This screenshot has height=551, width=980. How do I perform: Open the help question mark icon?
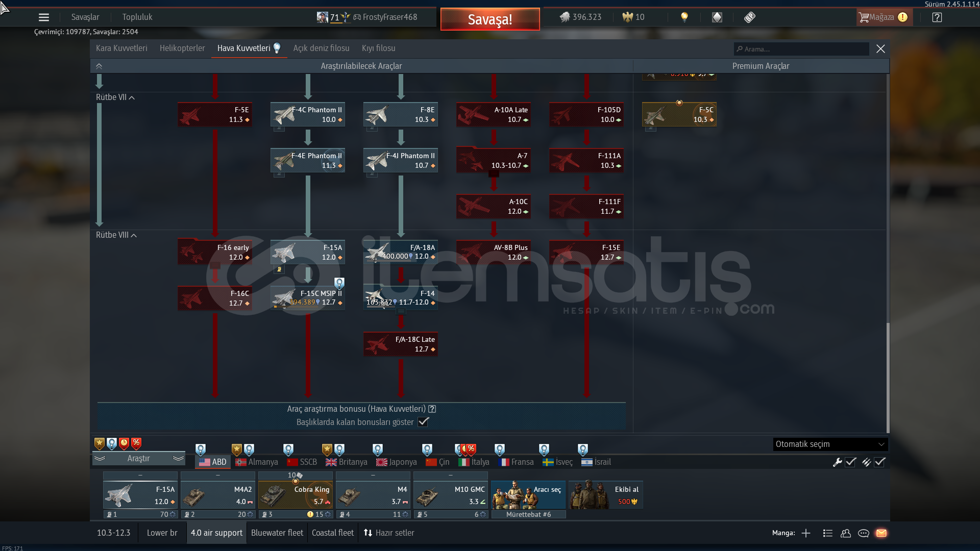pos(937,17)
